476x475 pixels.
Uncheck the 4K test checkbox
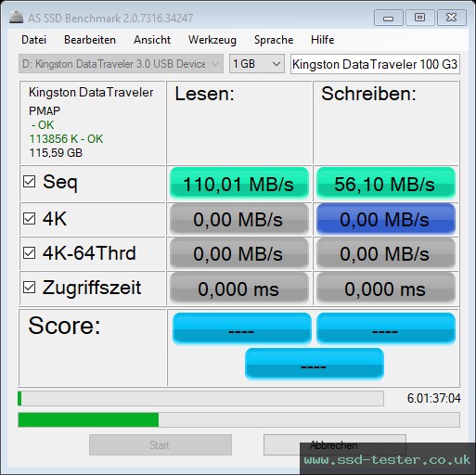30,219
